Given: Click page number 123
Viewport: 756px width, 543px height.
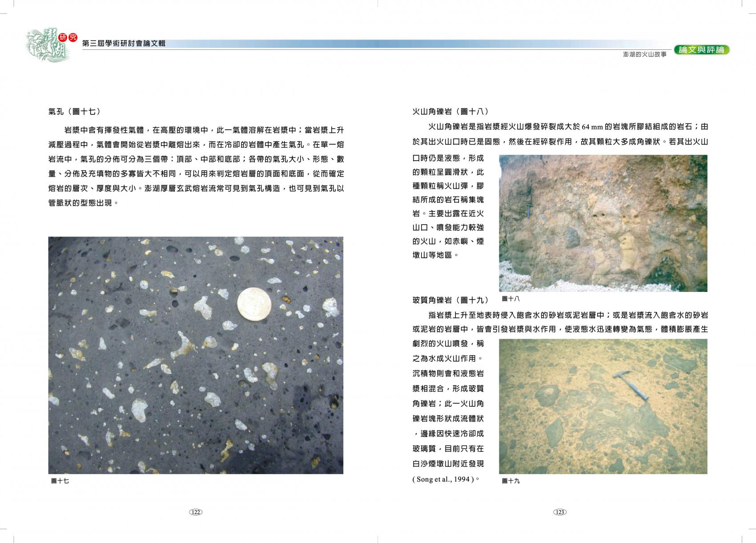Looking at the screenshot, I should click(x=559, y=512).
